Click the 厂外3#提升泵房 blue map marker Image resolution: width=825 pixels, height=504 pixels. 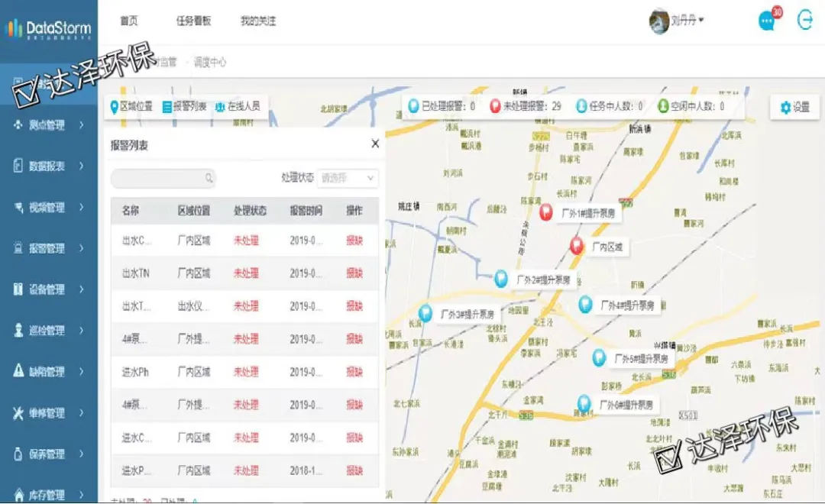point(425,312)
